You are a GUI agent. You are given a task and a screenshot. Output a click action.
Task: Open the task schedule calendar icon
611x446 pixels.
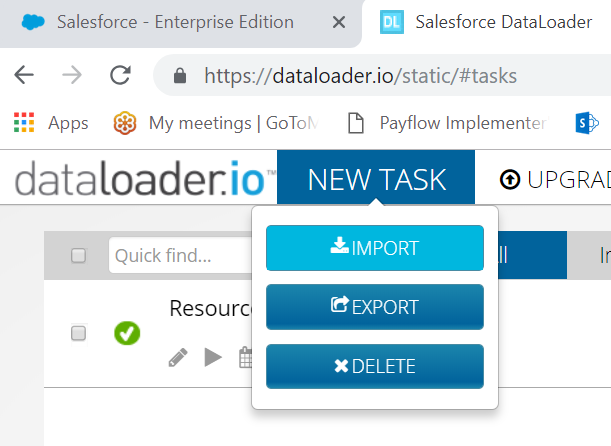(245, 357)
